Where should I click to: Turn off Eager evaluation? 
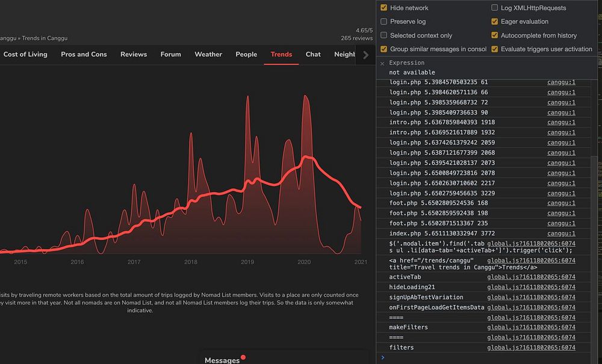point(495,22)
